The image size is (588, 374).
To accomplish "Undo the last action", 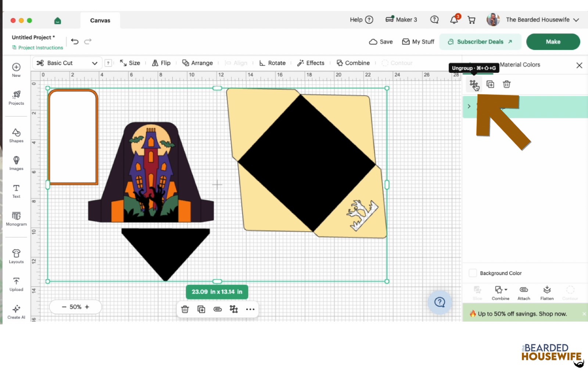I will pos(75,42).
